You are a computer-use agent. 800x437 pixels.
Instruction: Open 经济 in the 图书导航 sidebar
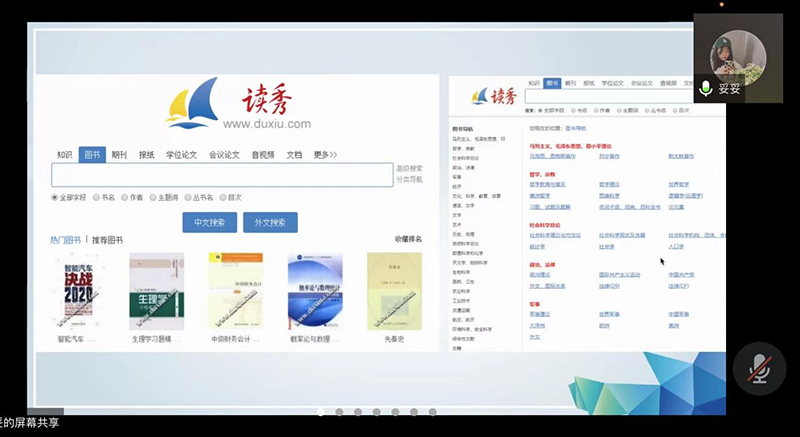457,187
